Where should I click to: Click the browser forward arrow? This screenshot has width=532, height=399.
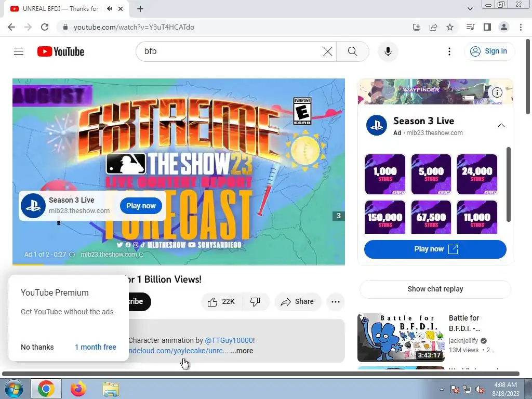(28, 27)
